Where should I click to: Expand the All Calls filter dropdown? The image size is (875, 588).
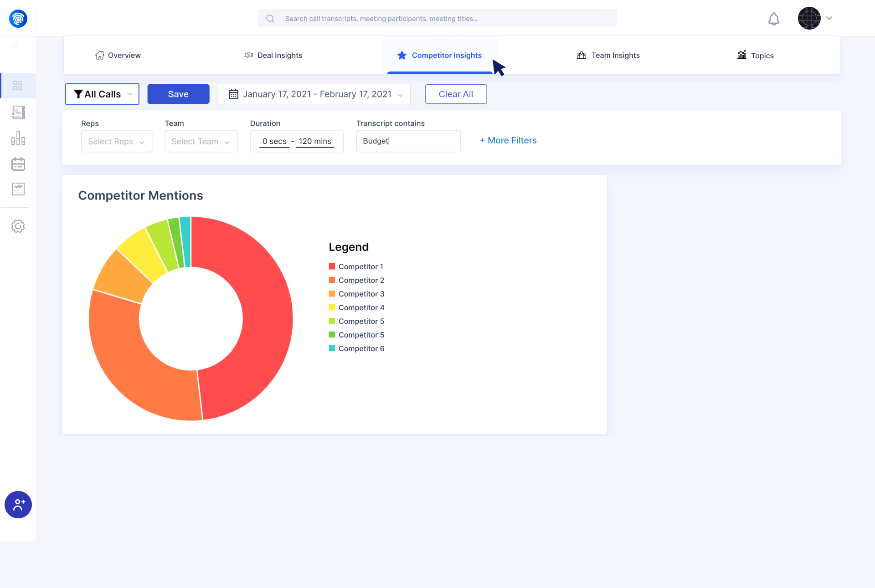point(102,94)
